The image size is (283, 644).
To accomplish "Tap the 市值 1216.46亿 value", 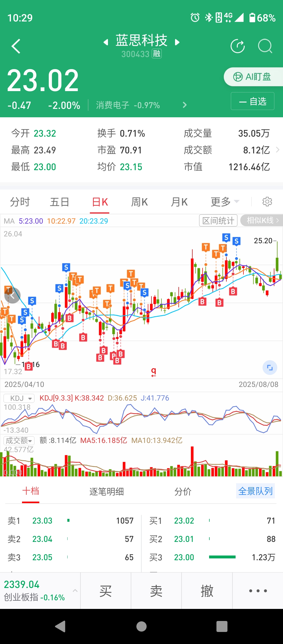I will click(x=249, y=167).
